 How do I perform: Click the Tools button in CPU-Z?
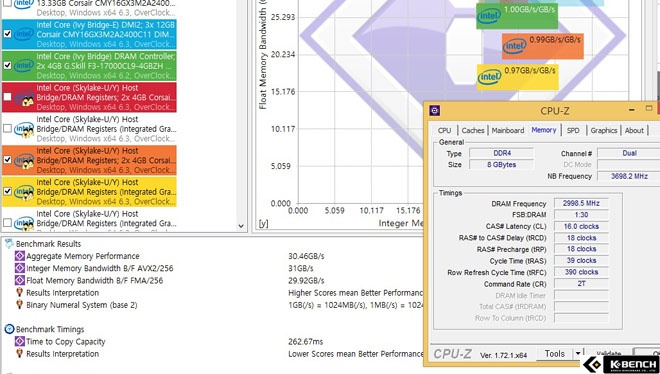click(x=554, y=353)
